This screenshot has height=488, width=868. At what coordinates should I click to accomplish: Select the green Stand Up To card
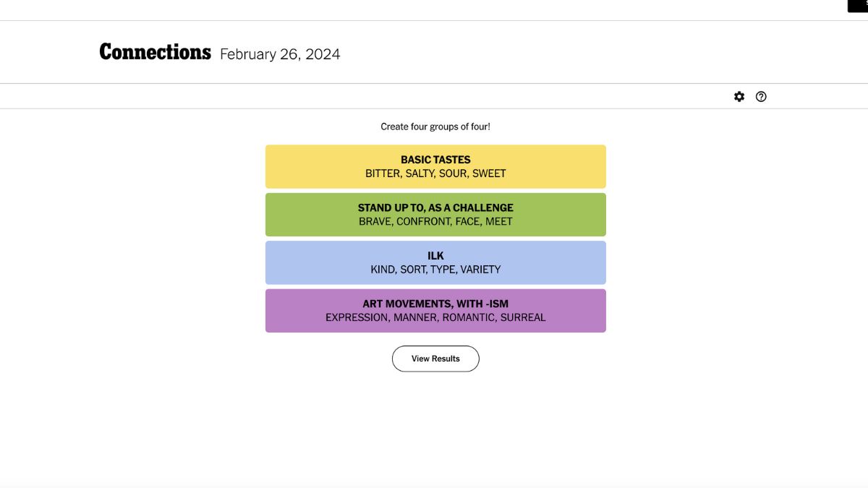(x=435, y=215)
